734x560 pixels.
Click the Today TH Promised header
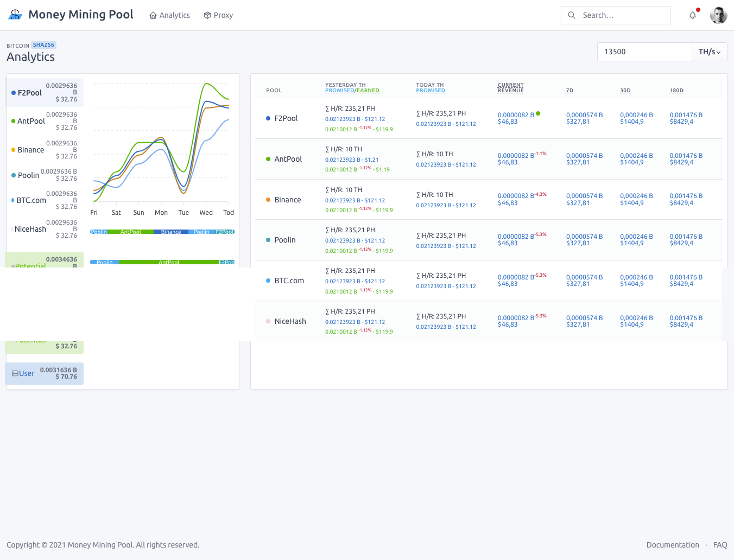(431, 91)
